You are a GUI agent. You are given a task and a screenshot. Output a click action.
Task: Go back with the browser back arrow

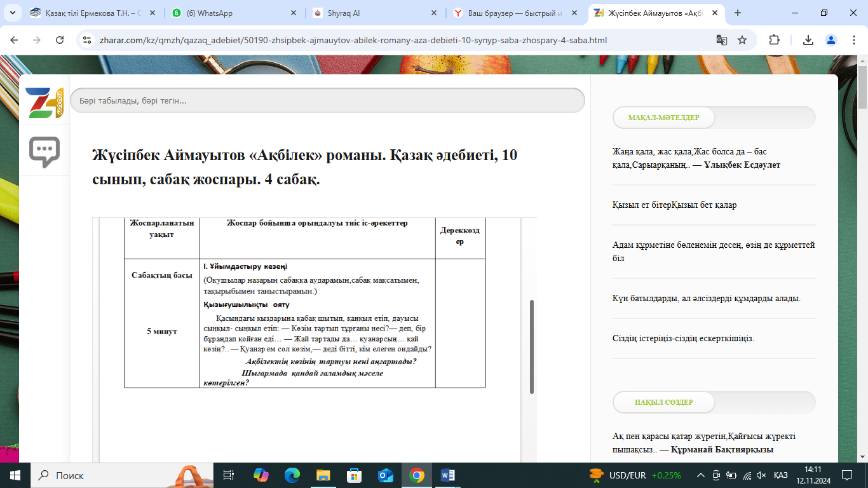(x=14, y=40)
